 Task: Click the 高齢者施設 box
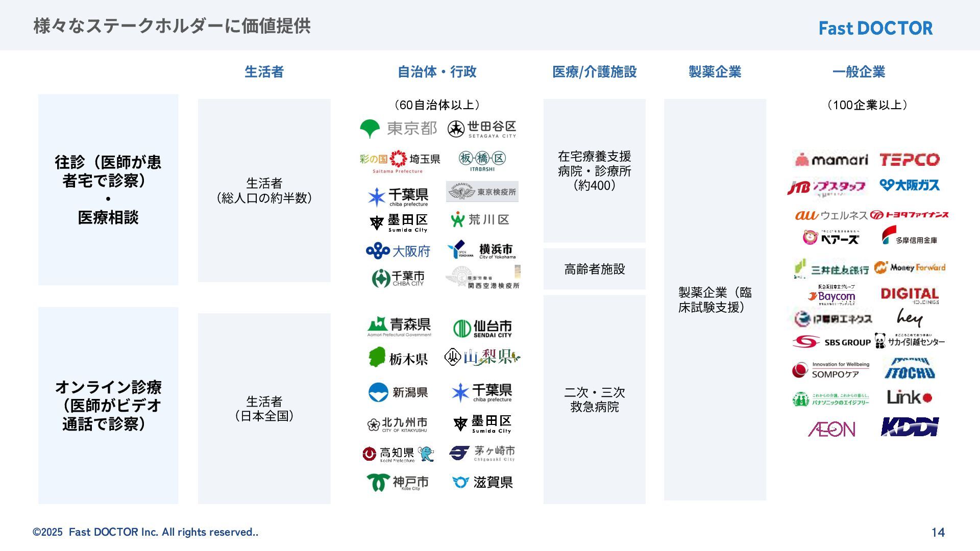(594, 269)
